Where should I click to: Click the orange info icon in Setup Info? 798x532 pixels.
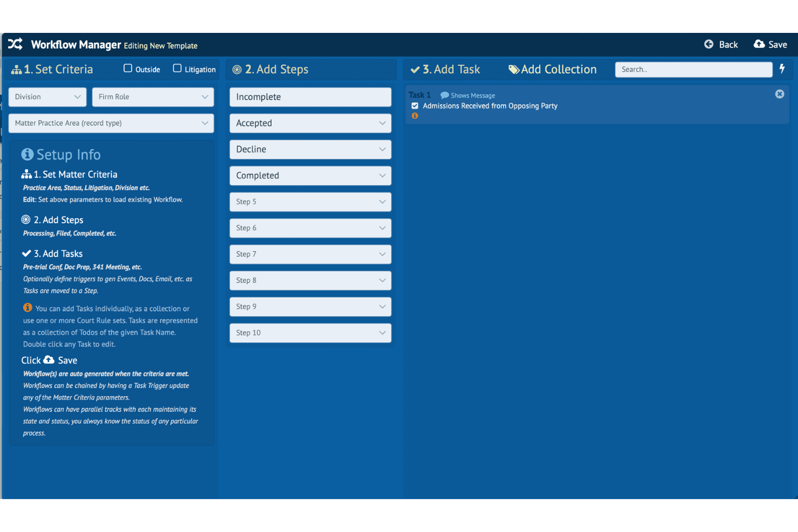27,308
